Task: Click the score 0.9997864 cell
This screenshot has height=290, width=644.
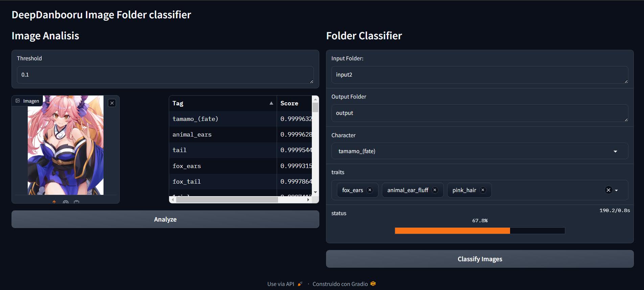Action: tap(295, 182)
